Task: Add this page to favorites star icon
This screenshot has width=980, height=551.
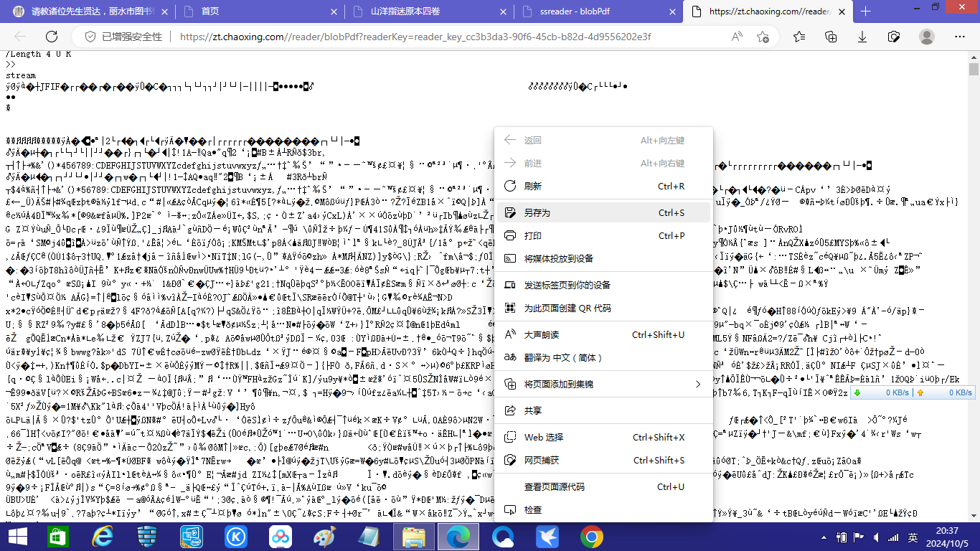Action: pyautogui.click(x=763, y=37)
